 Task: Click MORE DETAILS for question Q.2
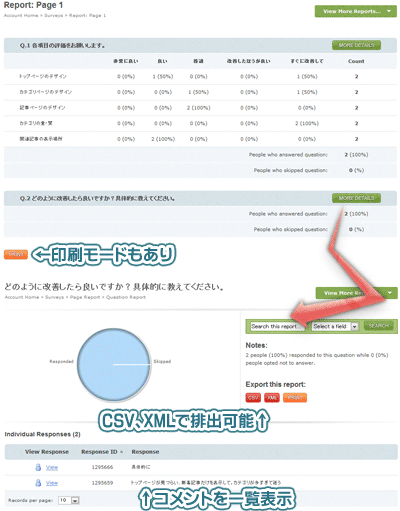click(x=356, y=198)
